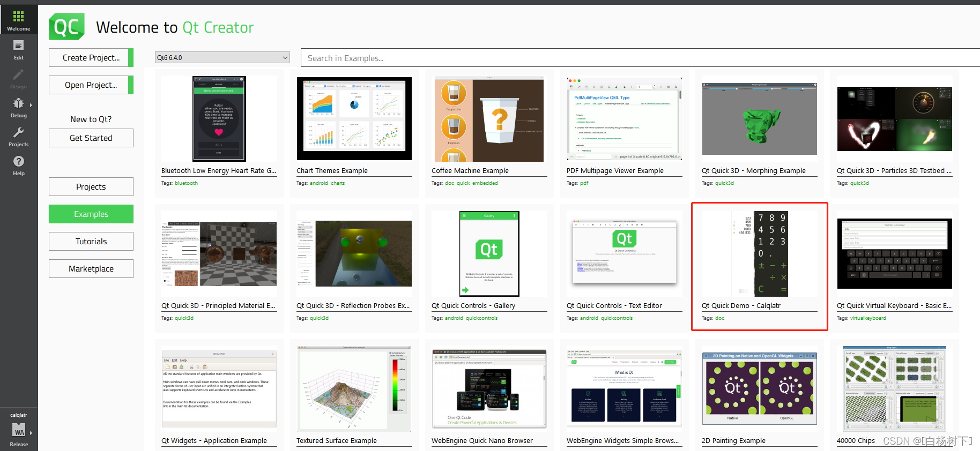This screenshot has width=980, height=451.
Task: Open PDF Multipage Viewer Example thumbnail
Action: pos(625,119)
